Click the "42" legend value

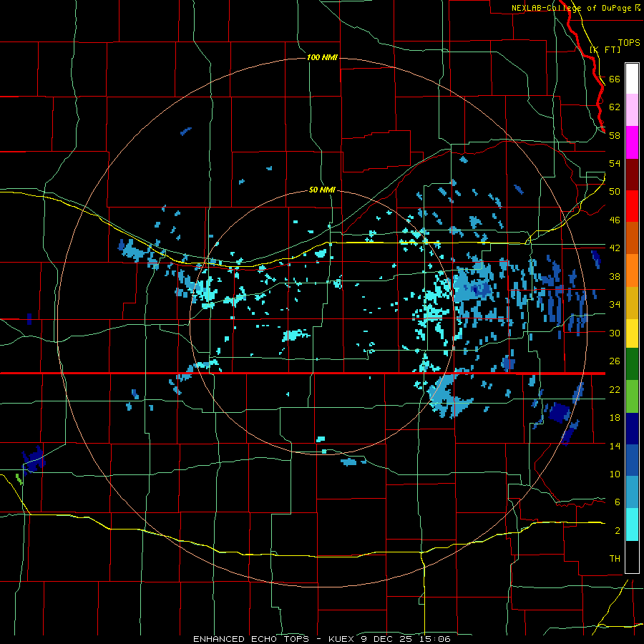pyautogui.click(x=615, y=248)
